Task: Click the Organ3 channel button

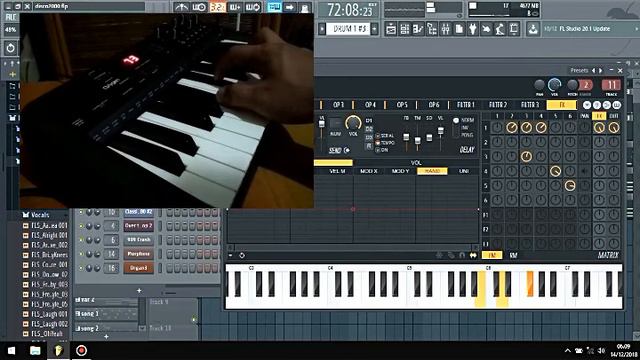Action: (138, 268)
